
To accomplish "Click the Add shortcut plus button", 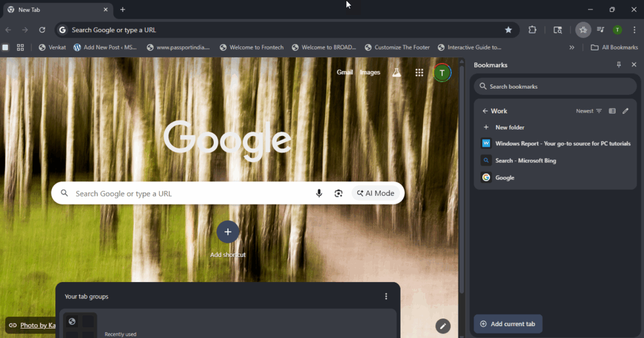I will [228, 232].
